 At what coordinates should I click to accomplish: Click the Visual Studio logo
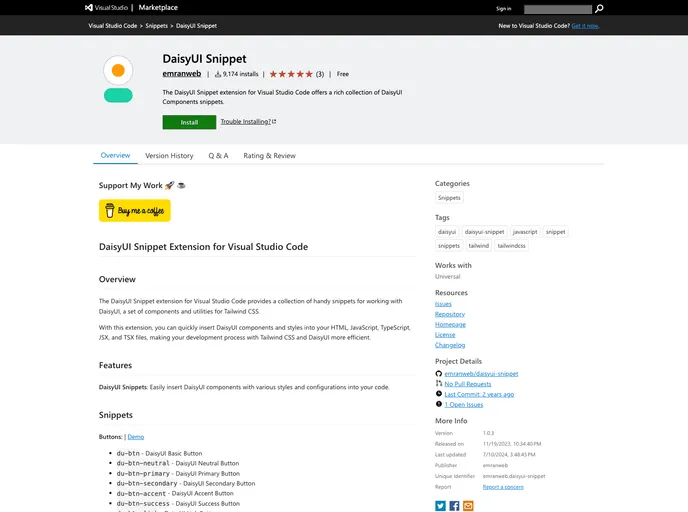pos(106,7)
